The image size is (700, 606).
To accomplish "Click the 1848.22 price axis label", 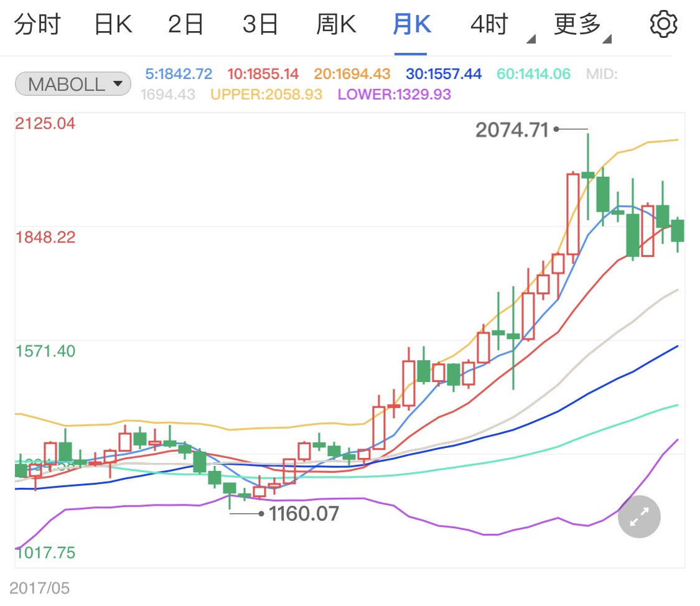I will (45, 237).
